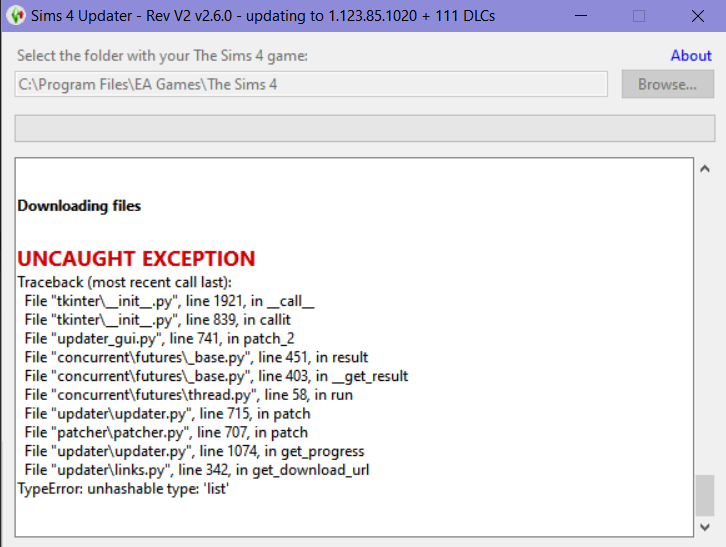Click the Select the folder label text

tap(162, 56)
